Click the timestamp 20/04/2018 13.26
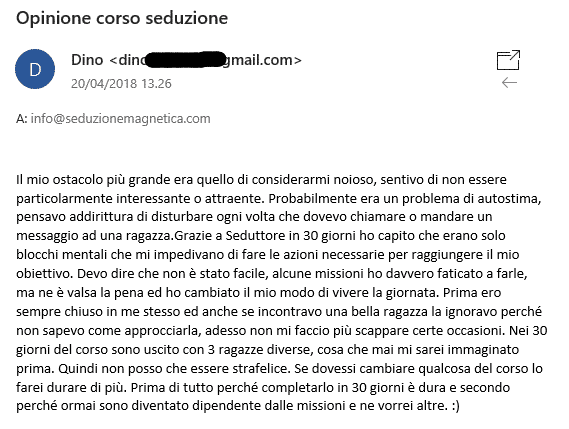This screenshot has height=429, width=569. (121, 84)
